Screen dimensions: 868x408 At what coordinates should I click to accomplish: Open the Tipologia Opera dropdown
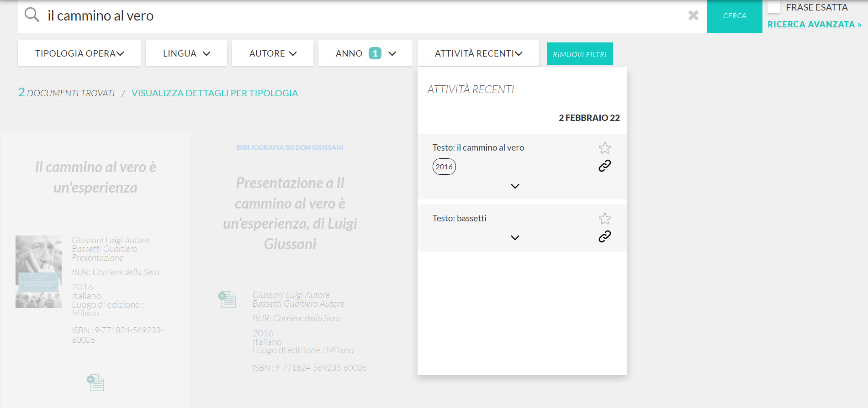click(79, 53)
